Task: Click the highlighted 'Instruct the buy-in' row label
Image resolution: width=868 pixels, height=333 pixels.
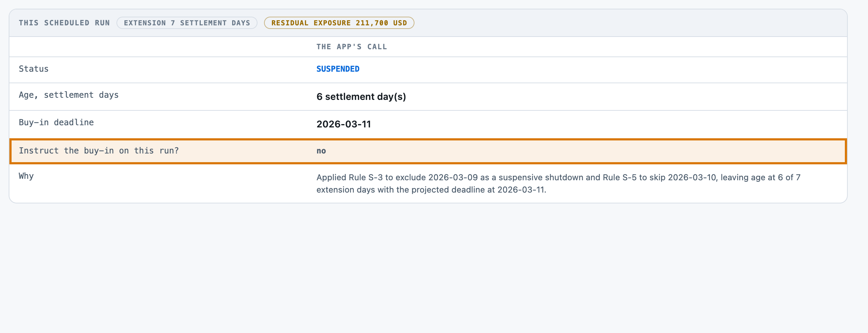Action: (x=99, y=151)
